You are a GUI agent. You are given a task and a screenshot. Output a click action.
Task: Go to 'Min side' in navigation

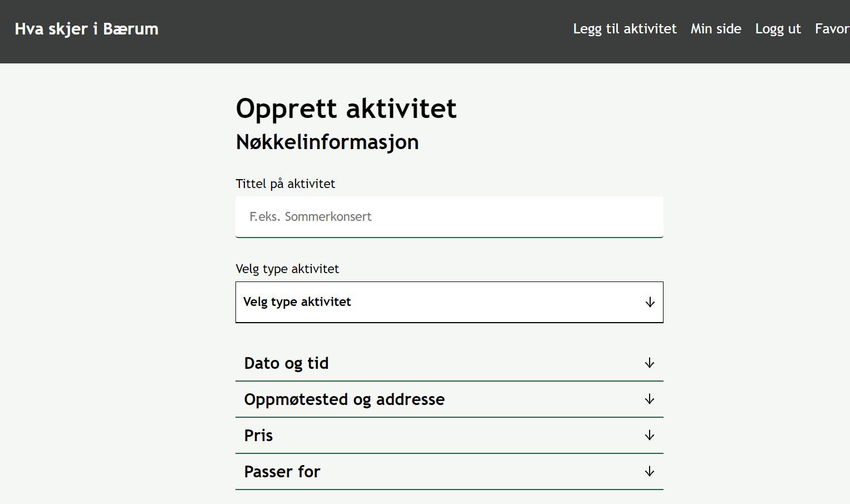(x=715, y=29)
